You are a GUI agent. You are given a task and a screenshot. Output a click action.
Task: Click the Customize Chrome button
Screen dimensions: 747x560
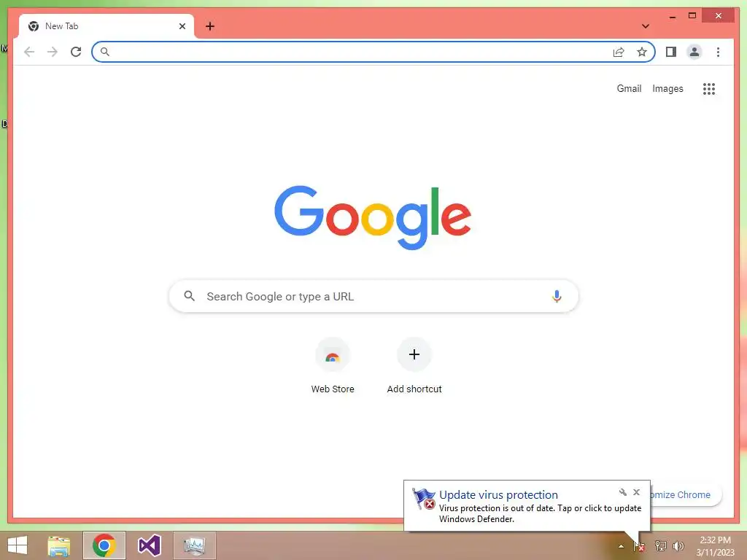pyautogui.click(x=686, y=495)
